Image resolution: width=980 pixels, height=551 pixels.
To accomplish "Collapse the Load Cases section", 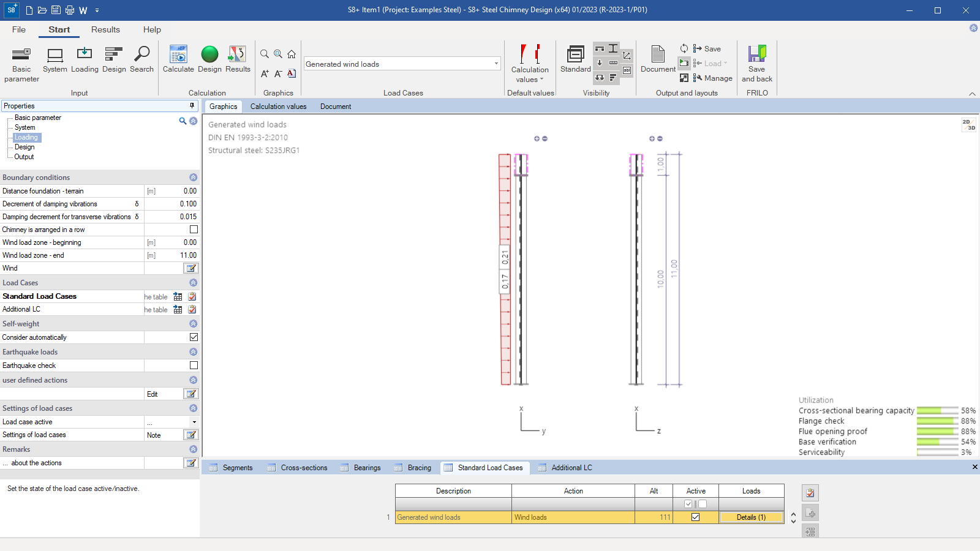I will (194, 283).
